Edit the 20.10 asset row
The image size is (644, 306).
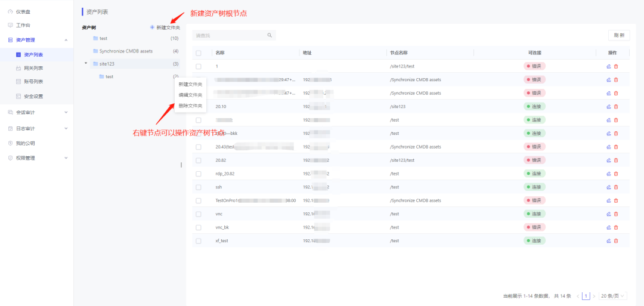tap(609, 106)
